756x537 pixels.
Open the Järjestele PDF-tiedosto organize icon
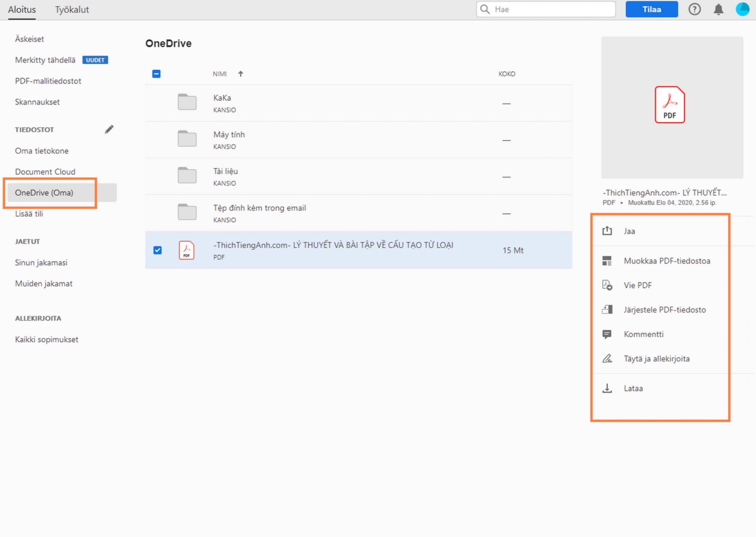tap(608, 310)
